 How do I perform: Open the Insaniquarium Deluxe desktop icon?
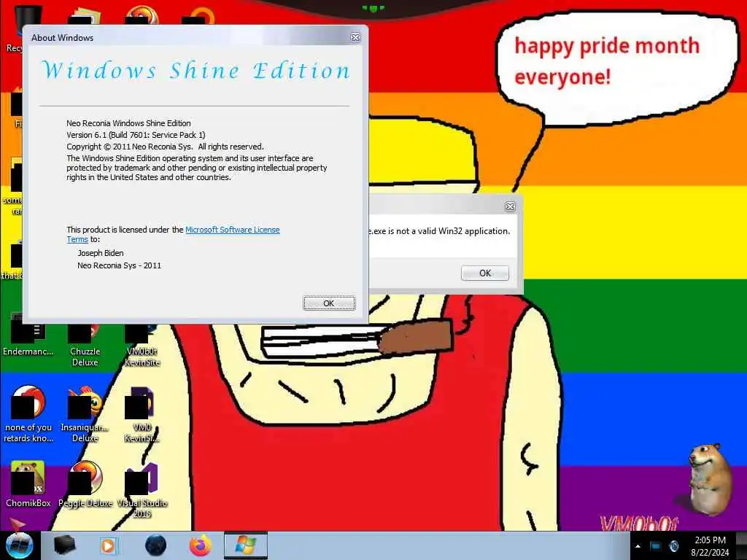pos(85,416)
